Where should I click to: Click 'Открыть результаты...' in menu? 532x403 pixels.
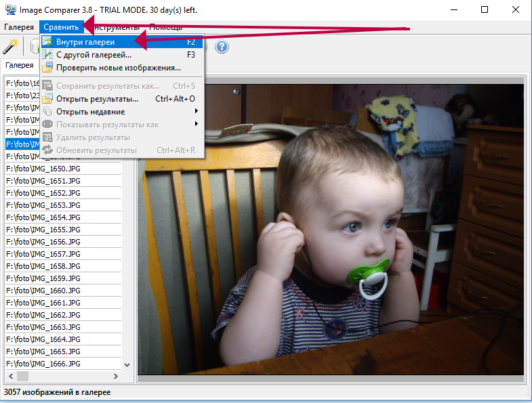tap(97, 99)
